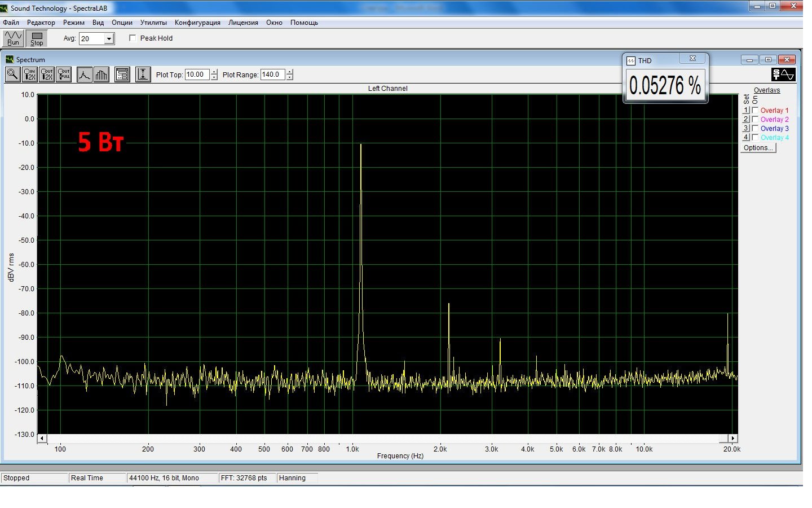Click the Zoom Out Full icon

(x=64, y=75)
